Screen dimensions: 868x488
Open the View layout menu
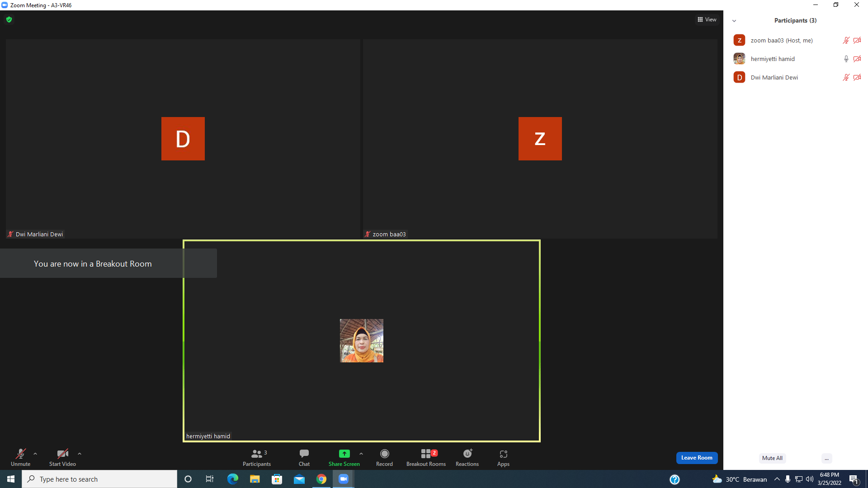(x=707, y=19)
